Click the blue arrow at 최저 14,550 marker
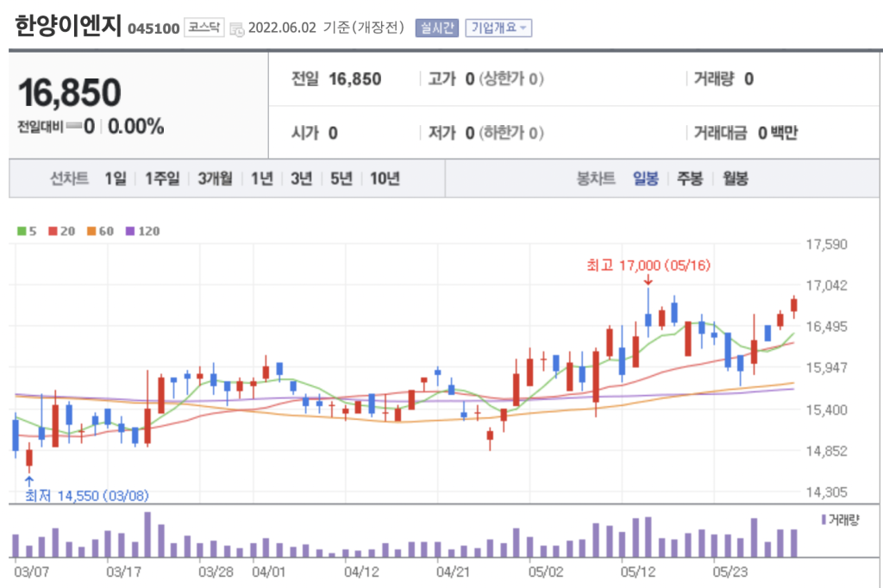This screenshot has height=588, width=883. [x=28, y=481]
